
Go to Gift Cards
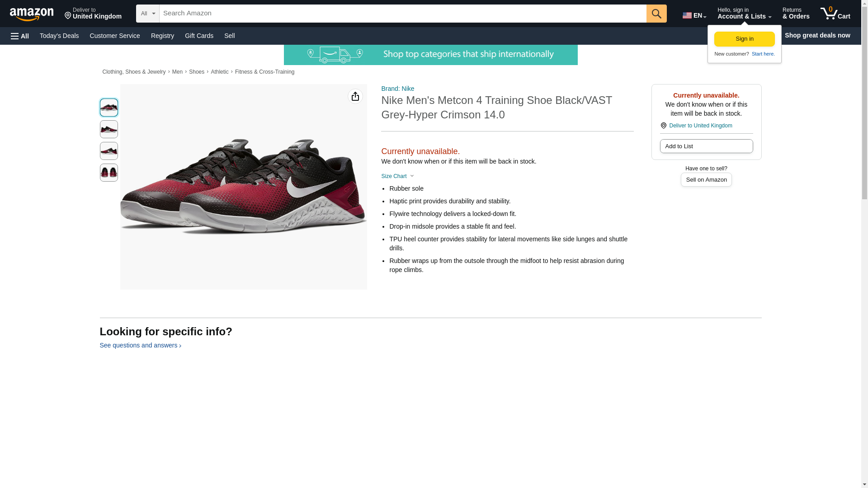coord(199,36)
